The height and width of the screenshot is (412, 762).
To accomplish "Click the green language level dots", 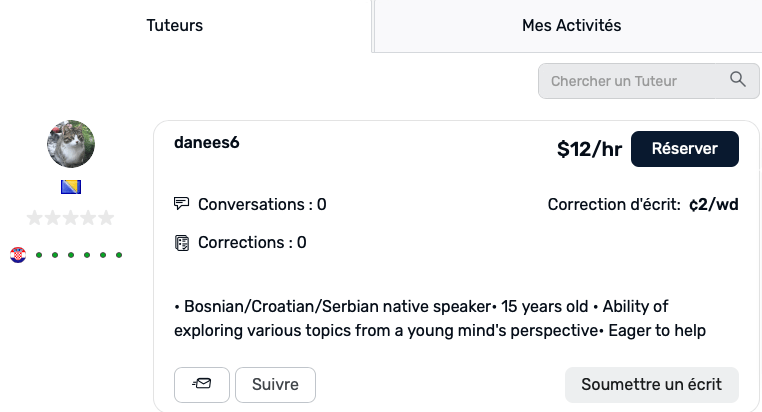I will tap(78, 255).
